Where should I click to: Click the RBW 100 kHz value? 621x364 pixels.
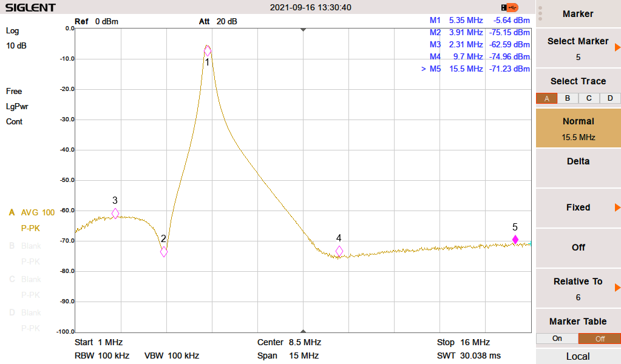[102, 356]
